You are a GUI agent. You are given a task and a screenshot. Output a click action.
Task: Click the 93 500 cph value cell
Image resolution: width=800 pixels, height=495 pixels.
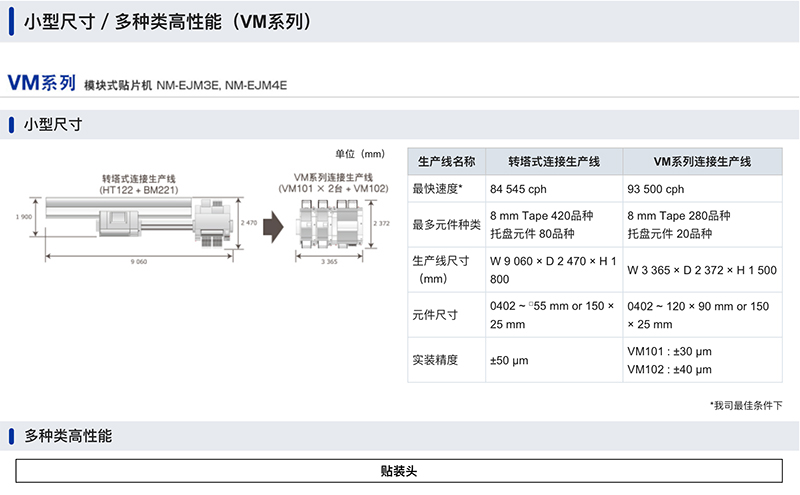click(x=655, y=189)
